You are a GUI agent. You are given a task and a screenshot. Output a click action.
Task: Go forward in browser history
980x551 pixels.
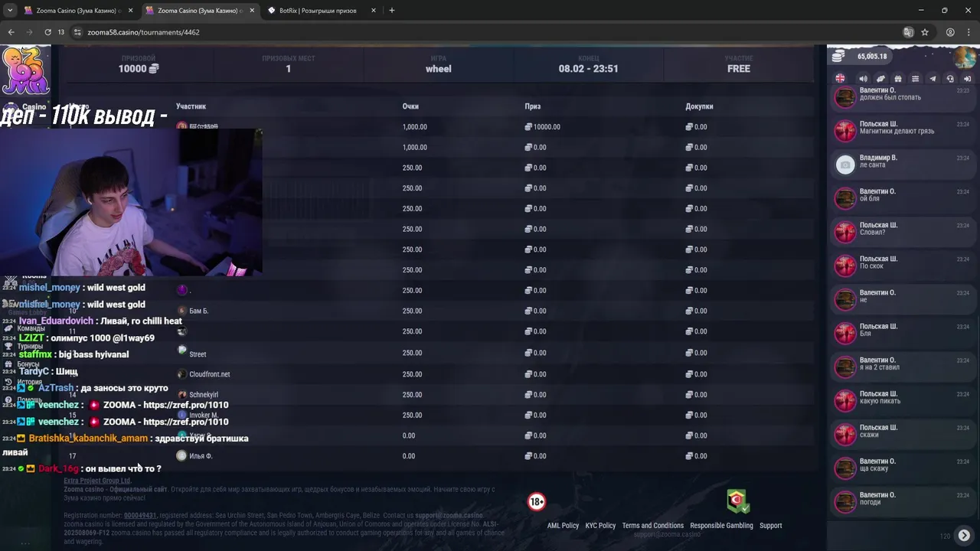click(29, 32)
